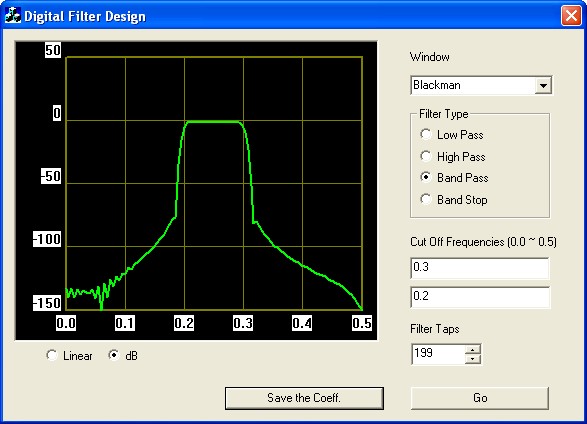Click the Digital Filter Design title bar icon
The image size is (587, 424).
[x=13, y=16]
